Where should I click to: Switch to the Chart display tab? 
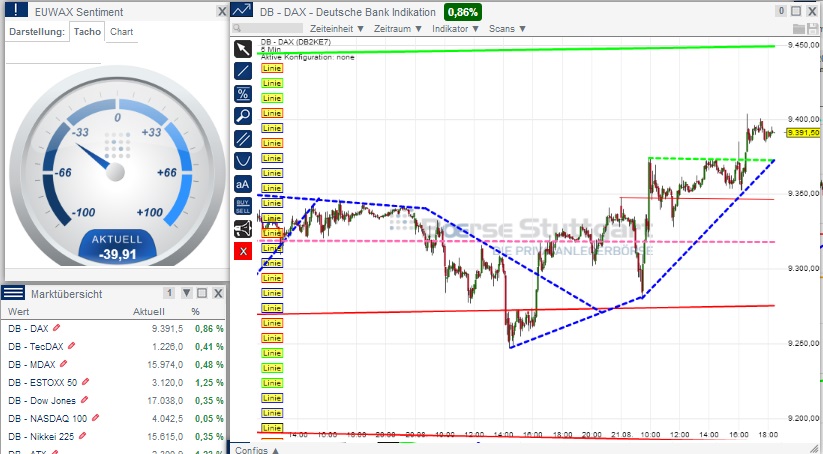point(121,31)
